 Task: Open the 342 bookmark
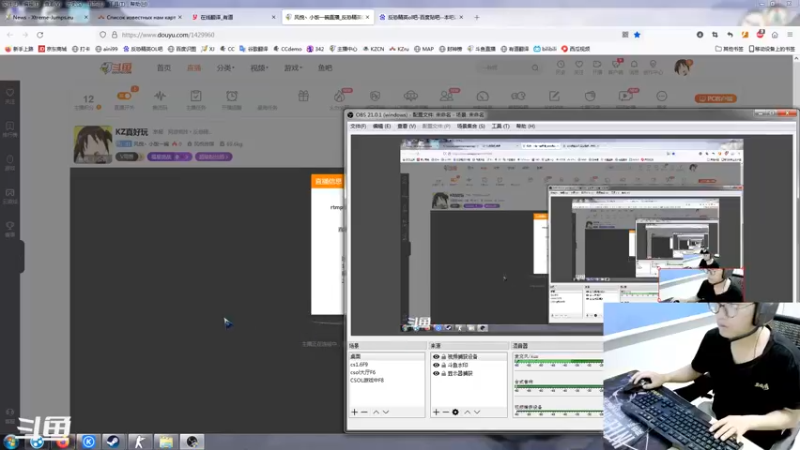click(315, 49)
